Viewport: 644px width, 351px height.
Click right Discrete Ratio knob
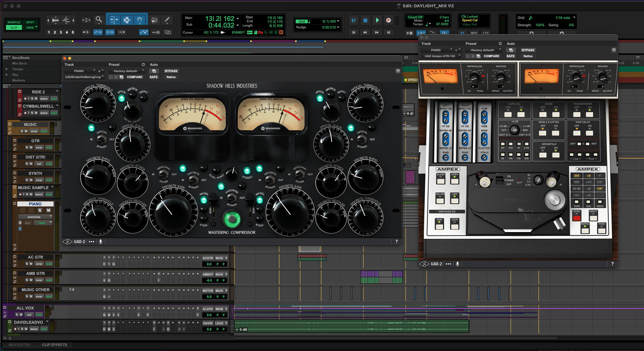pos(366,176)
